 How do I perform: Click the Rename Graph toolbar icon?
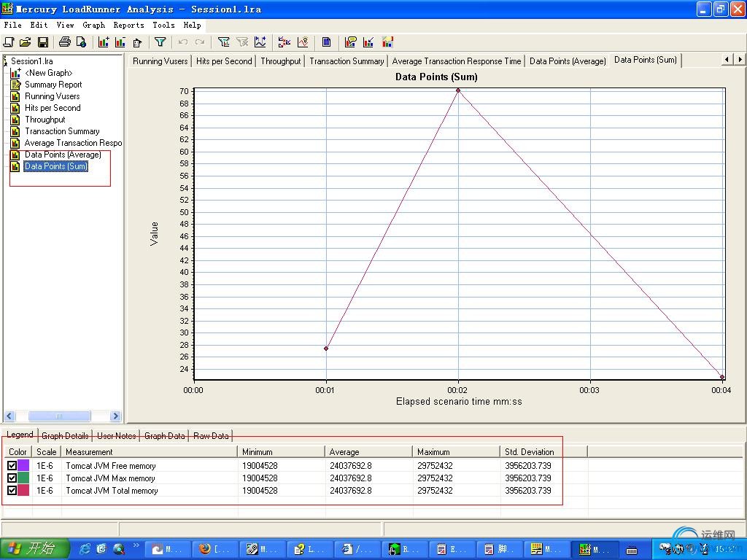point(138,42)
